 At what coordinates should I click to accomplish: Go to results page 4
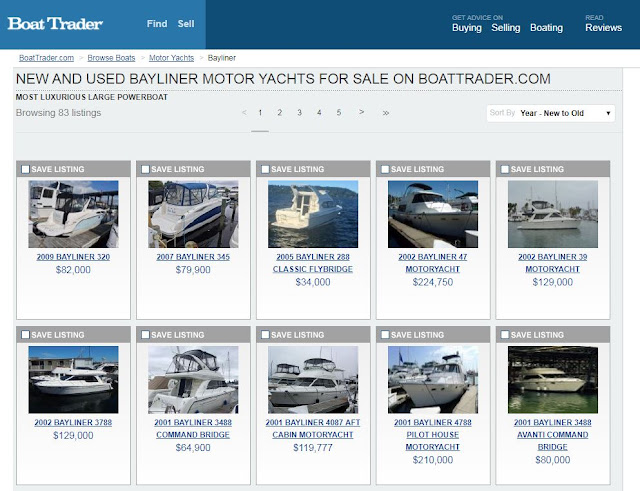[319, 113]
